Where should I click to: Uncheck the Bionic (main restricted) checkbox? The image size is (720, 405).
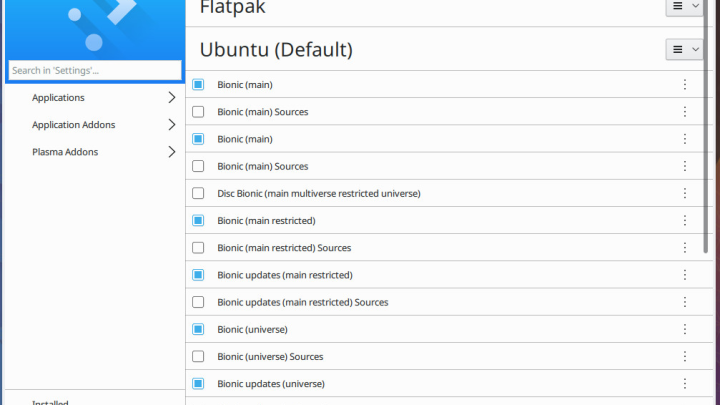(198, 220)
